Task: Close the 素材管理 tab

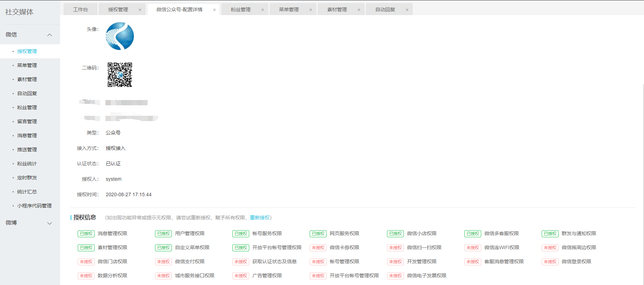Action: (359, 10)
